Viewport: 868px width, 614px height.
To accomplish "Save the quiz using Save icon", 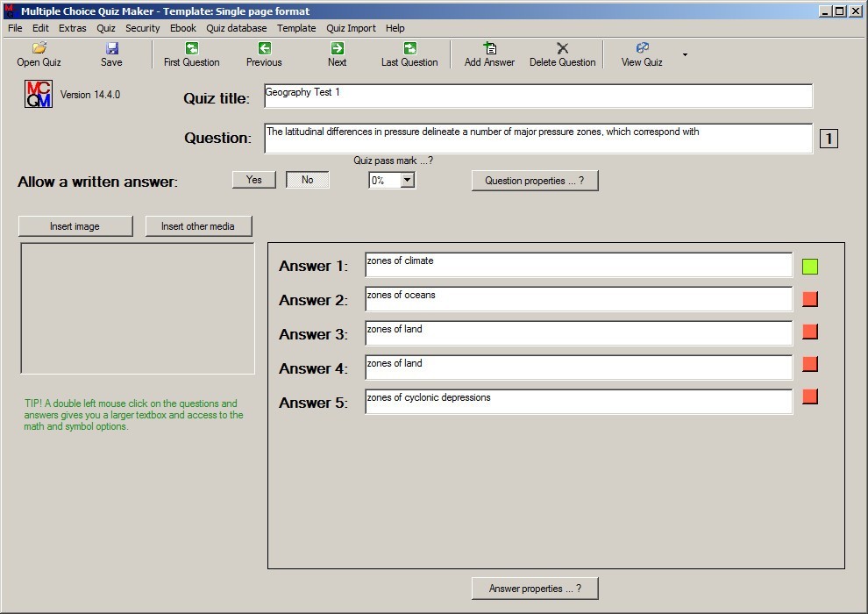I will 112,48.
